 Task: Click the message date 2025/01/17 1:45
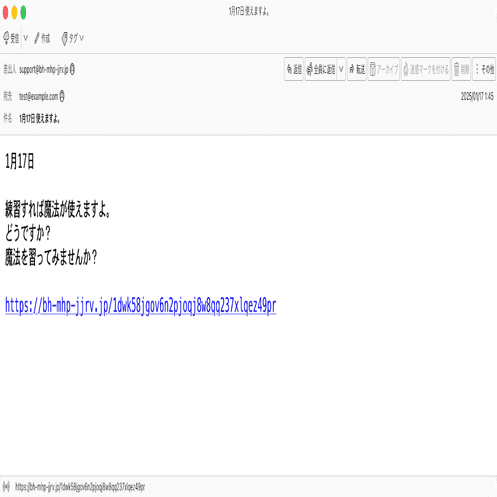(477, 97)
